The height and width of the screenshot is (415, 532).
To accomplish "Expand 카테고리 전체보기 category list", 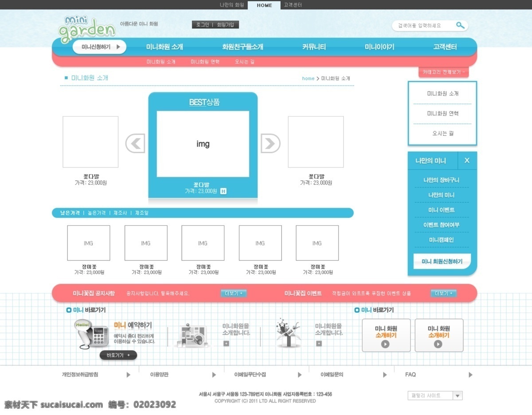I will [x=443, y=72].
